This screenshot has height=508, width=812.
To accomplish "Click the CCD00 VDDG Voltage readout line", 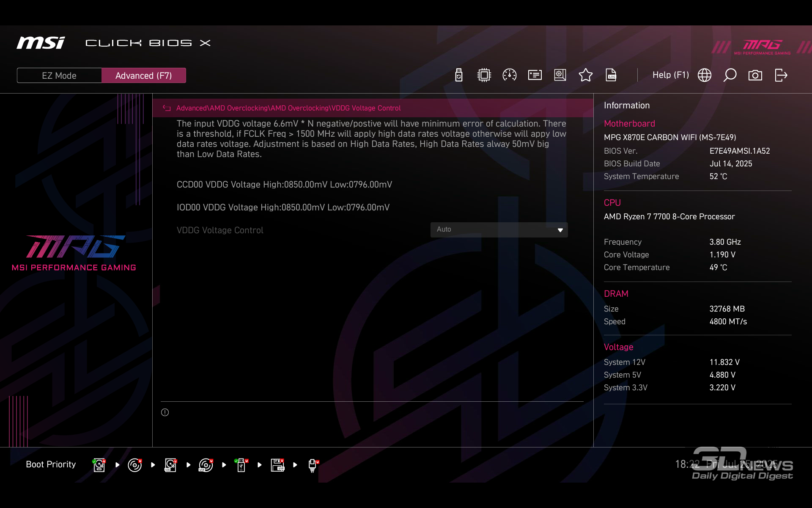I will click(x=284, y=185).
